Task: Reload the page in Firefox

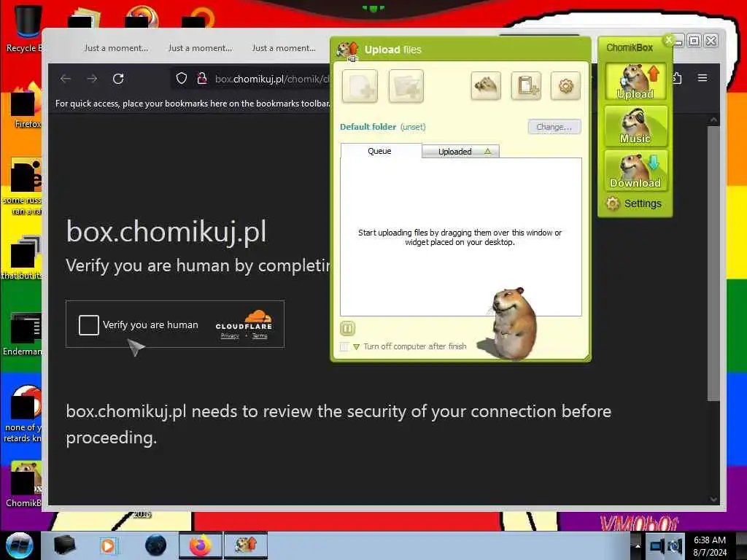Action: click(118, 79)
